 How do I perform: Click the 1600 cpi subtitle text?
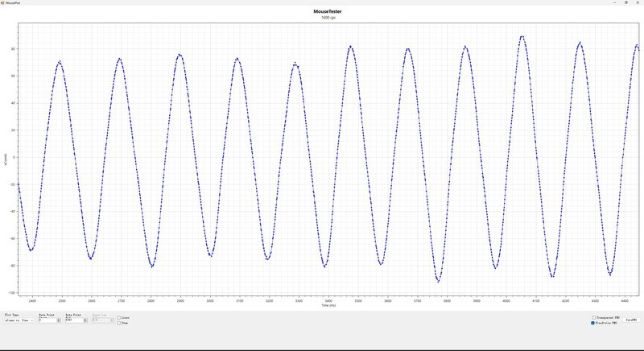(328, 18)
